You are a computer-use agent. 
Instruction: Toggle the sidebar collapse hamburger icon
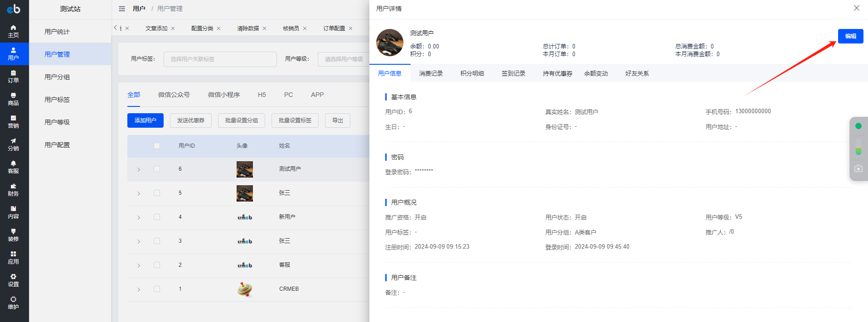click(122, 9)
